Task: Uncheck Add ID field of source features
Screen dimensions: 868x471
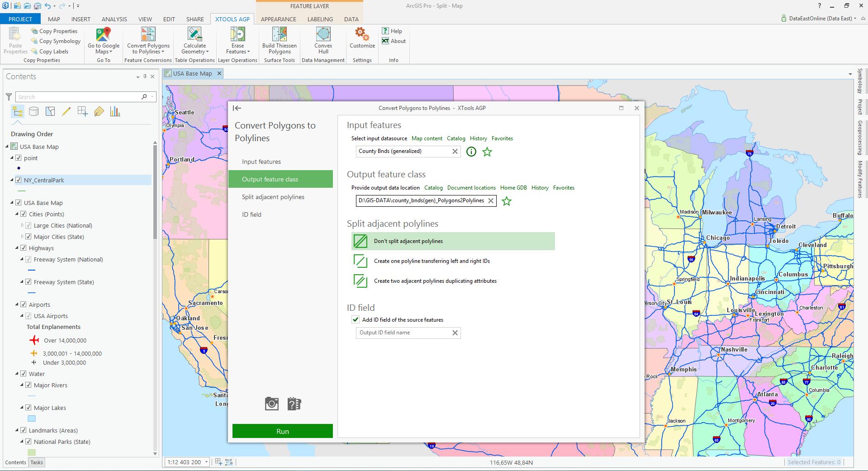Action: point(356,319)
